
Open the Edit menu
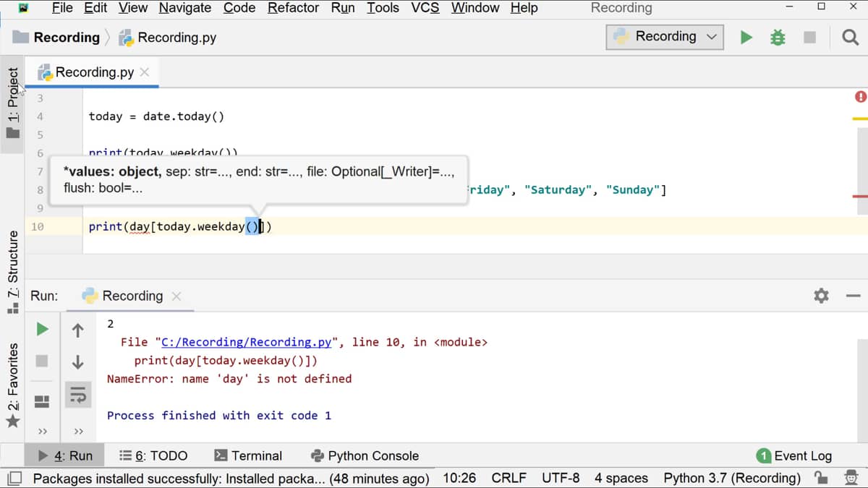[x=95, y=8]
